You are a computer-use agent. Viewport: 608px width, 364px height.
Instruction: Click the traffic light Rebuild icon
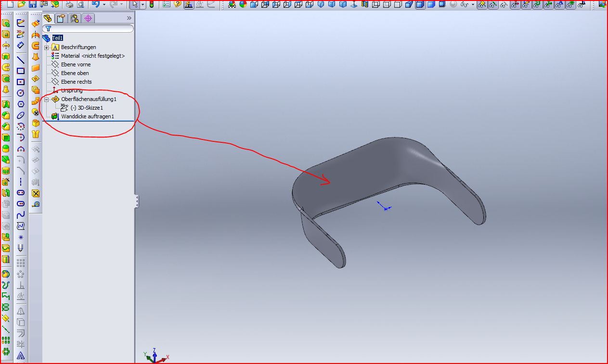(x=152, y=4)
